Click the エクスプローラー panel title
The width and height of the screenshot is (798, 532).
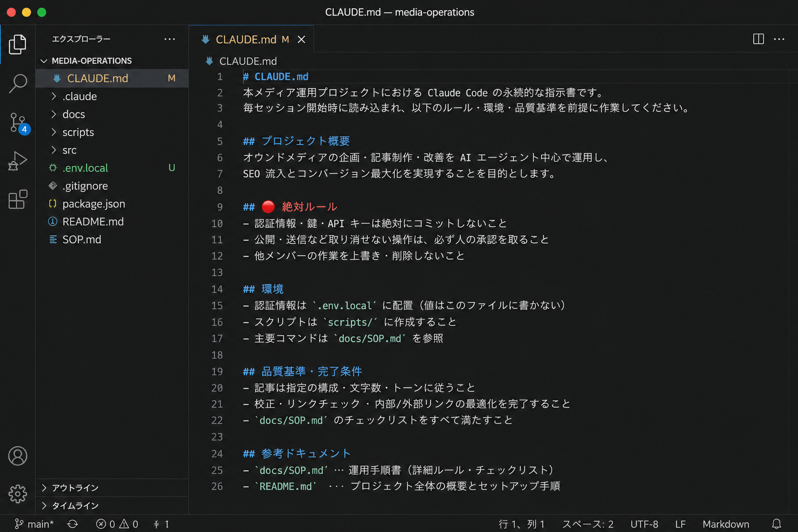click(81, 39)
